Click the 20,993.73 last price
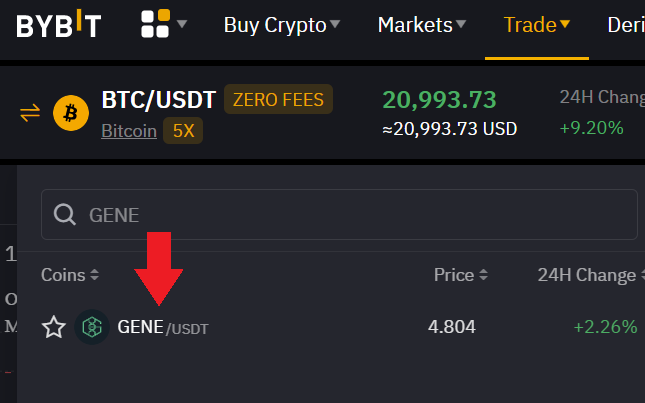Viewport: 645px width, 403px height. 439,99
